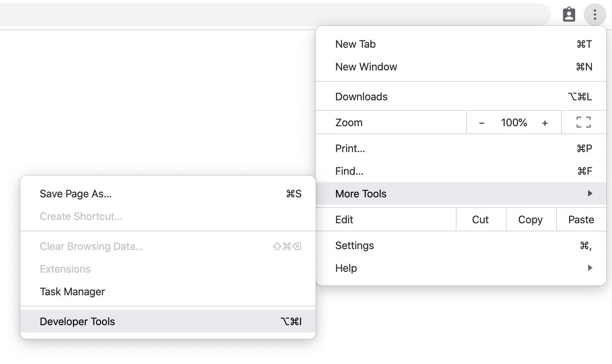Image resolution: width=612 pixels, height=364 pixels.
Task: Select Clear Browsing Data… in the submenu
Action: (168, 246)
